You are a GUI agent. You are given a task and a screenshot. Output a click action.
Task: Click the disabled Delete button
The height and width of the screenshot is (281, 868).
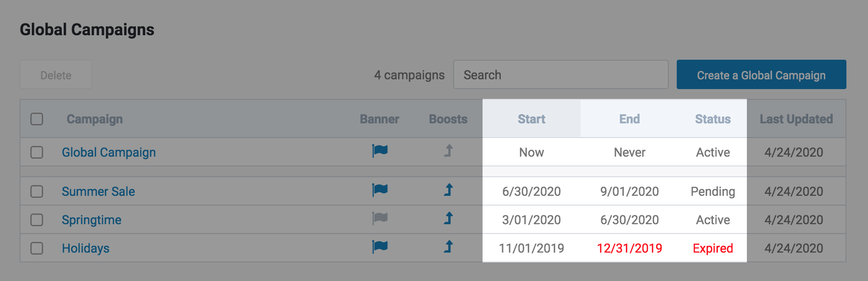point(56,75)
